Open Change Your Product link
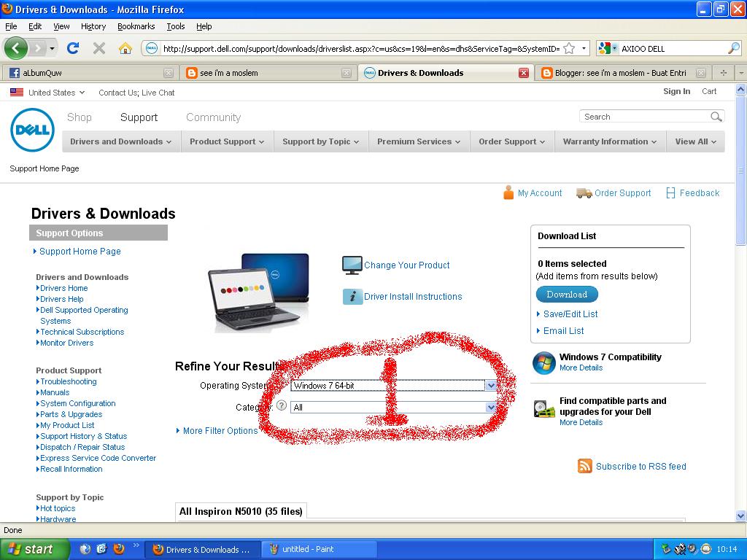This screenshot has height=560, width=747. [407, 265]
